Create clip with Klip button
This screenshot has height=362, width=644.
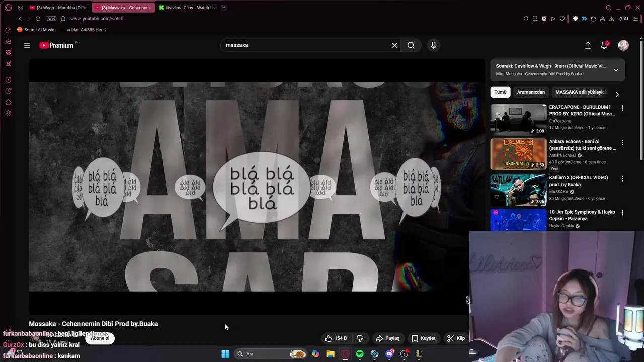[456, 338]
